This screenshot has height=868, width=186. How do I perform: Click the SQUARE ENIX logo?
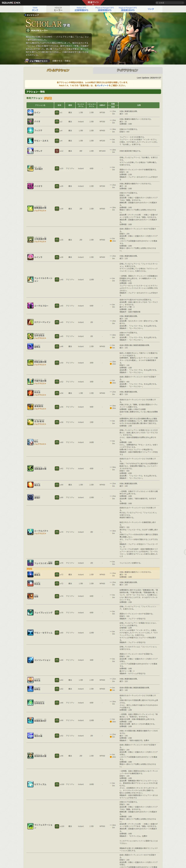click(x=11, y=3)
